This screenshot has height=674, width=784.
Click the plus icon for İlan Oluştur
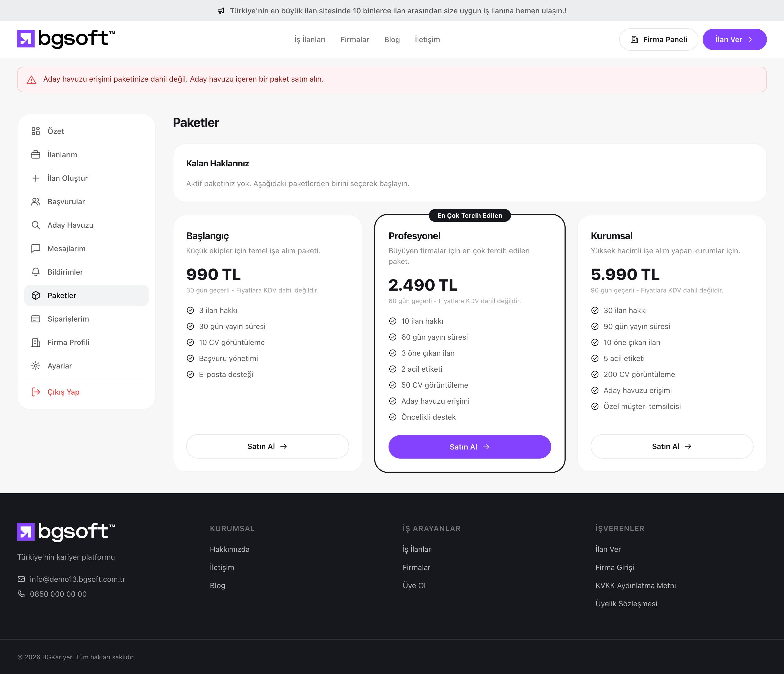tap(35, 178)
